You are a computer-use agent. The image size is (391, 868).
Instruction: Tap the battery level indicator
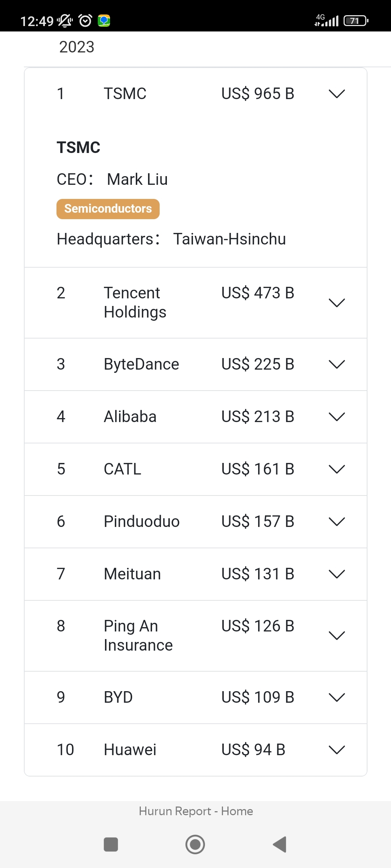[x=356, y=21]
